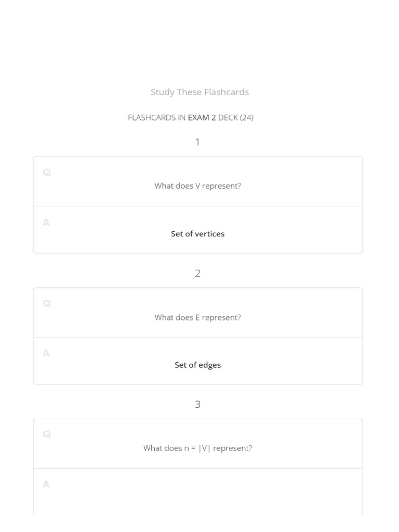
Task: Open the "EXAM 2" deck link
Action: [202, 117]
